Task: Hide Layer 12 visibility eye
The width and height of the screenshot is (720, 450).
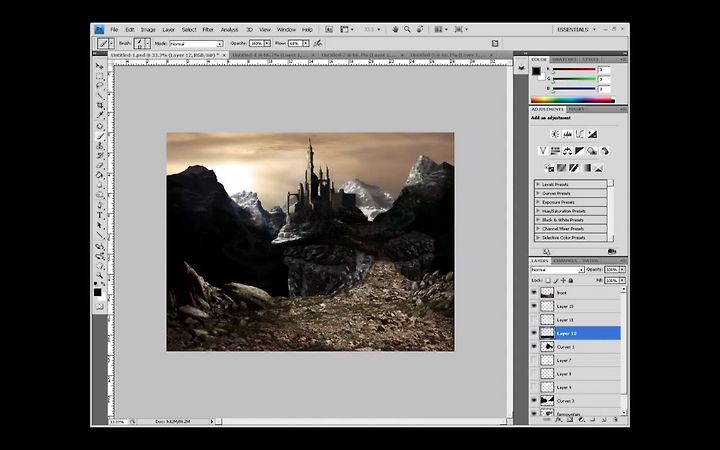Action: pos(534,333)
